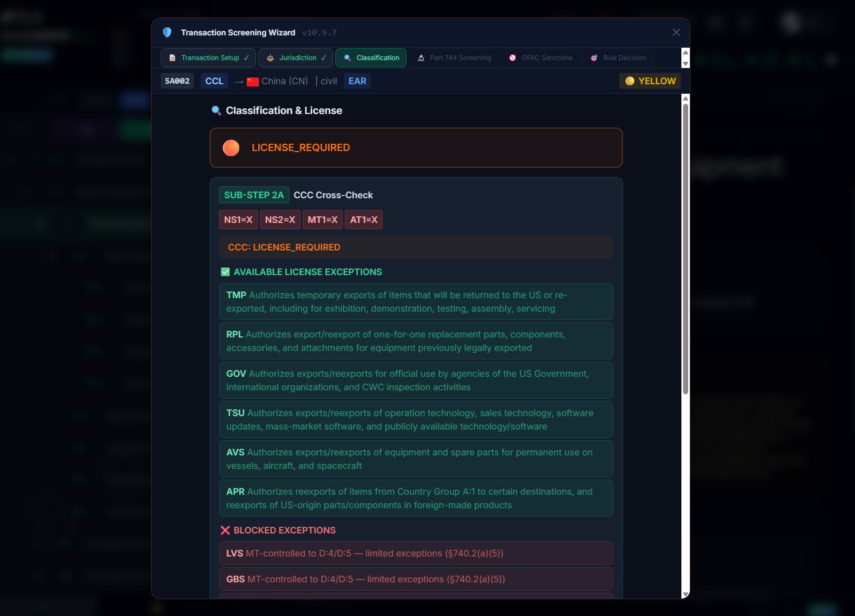Switch to the OFAC Sanctions tab
Screen dimensions: 855x616
[x=540, y=58]
